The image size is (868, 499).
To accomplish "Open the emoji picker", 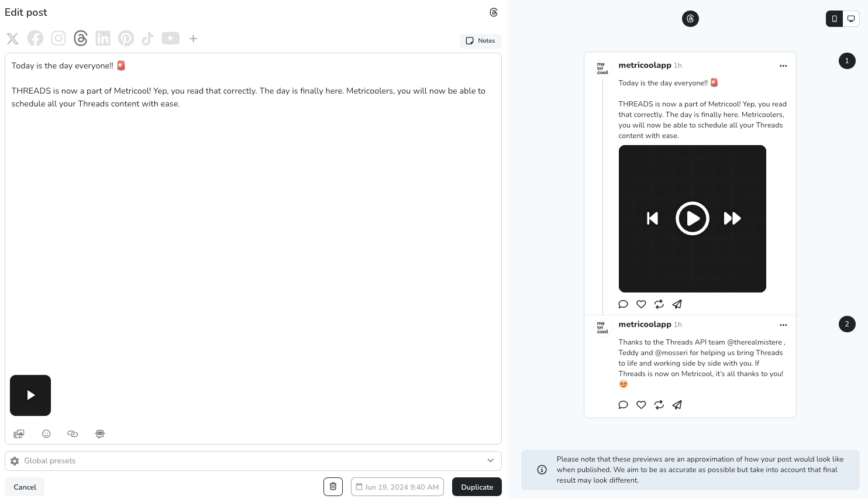I will point(46,434).
